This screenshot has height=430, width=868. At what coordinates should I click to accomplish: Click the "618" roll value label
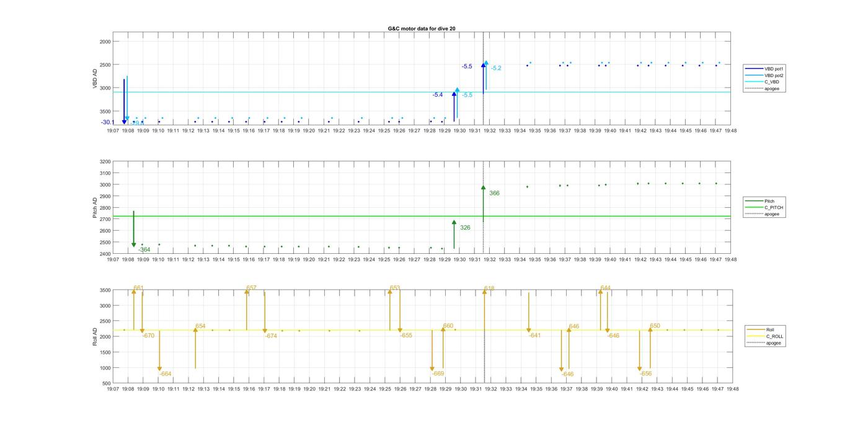489,289
